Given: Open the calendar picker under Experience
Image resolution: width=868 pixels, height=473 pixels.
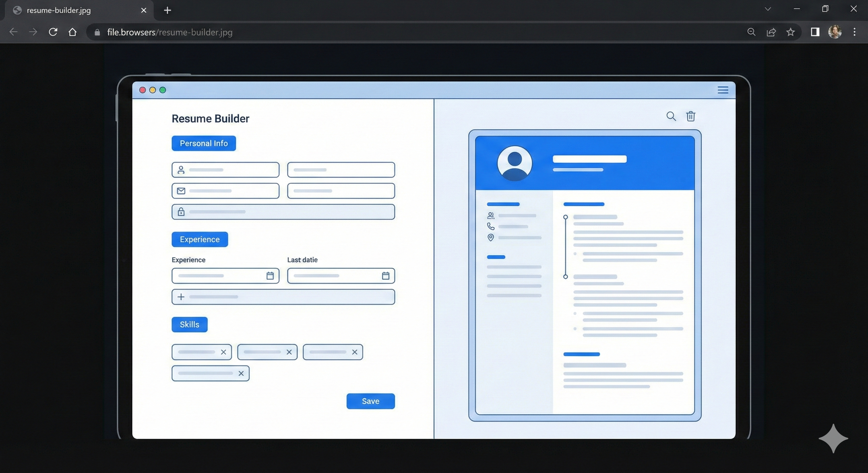Looking at the screenshot, I should [270, 275].
